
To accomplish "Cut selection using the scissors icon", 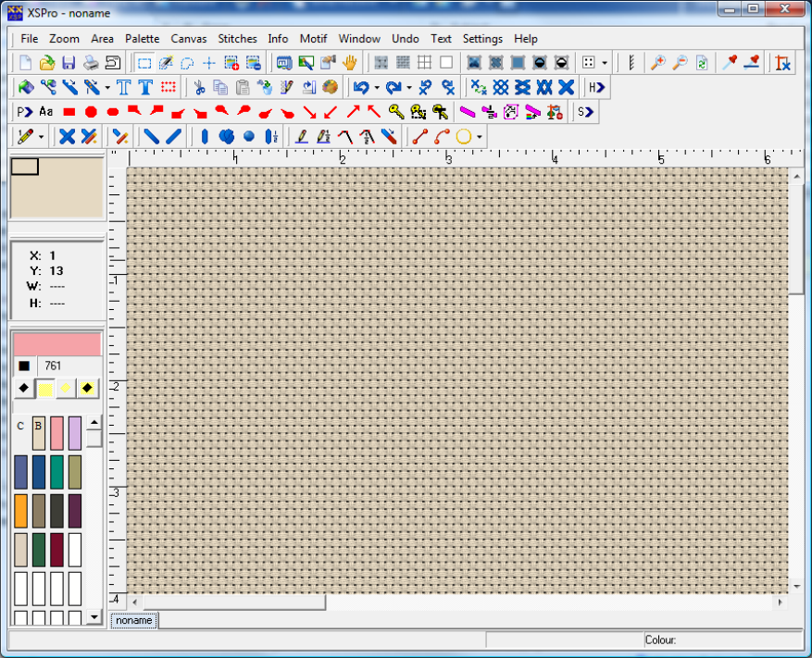I will pos(201,86).
